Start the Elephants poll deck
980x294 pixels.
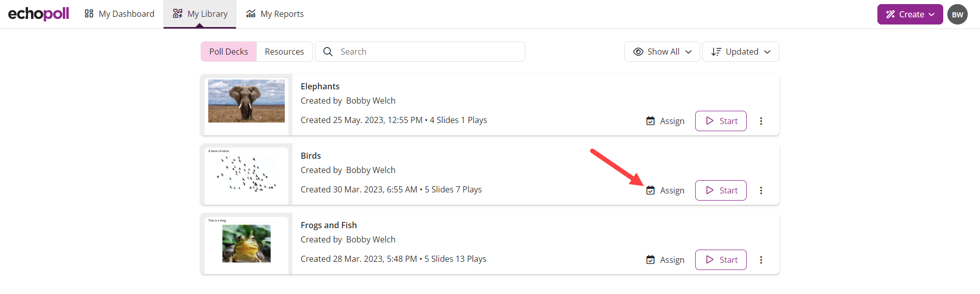(721, 121)
